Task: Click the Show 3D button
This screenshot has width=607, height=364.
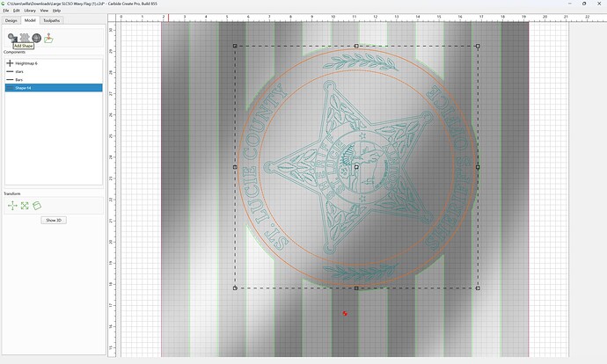Action: (54, 220)
